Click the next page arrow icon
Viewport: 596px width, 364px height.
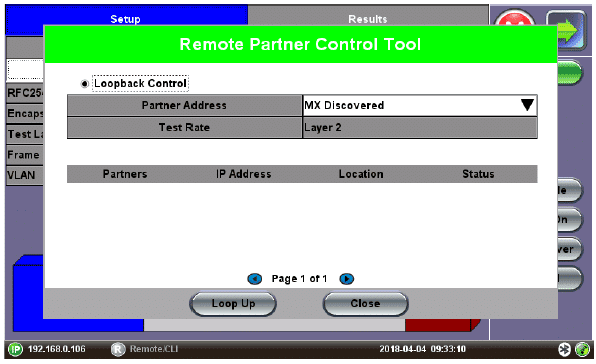[x=347, y=279]
